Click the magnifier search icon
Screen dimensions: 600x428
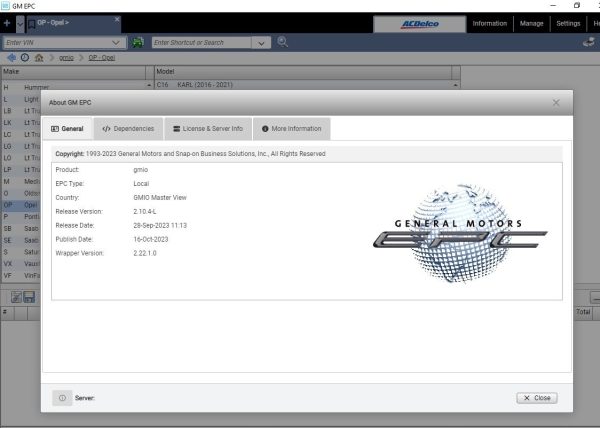click(282, 42)
